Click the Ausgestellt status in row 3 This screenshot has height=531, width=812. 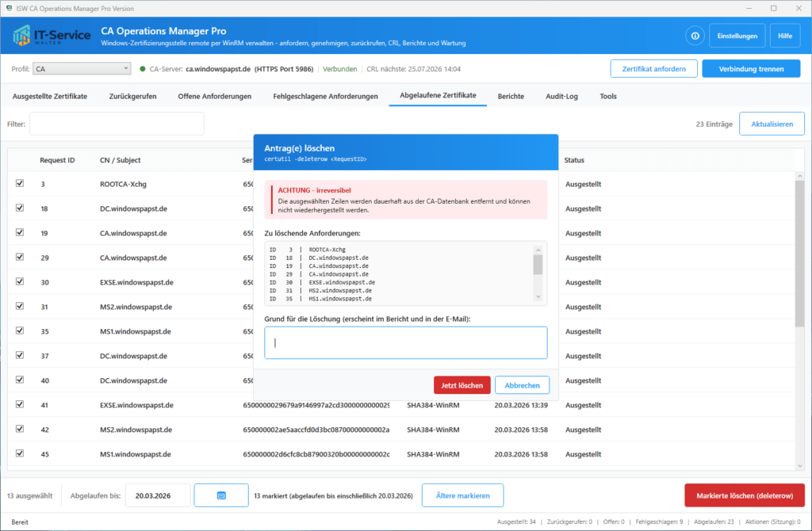coord(583,184)
